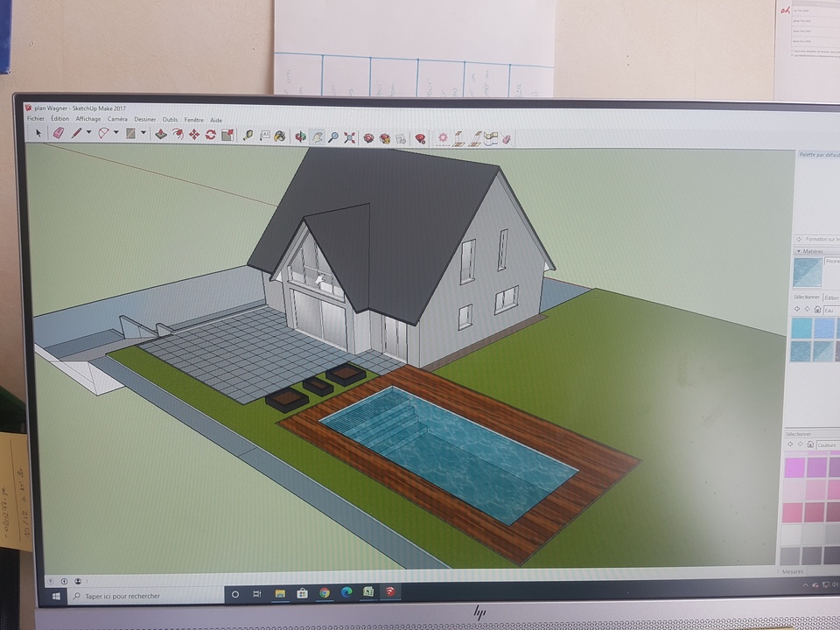This screenshot has height=630, width=840.
Task: Select the Paint Bucket tool
Action: [x=280, y=136]
